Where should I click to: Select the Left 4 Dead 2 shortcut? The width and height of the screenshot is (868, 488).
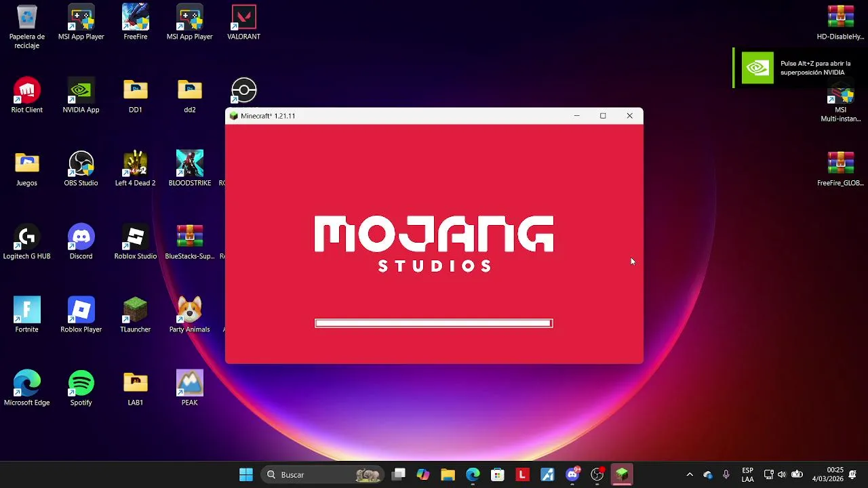pos(136,169)
